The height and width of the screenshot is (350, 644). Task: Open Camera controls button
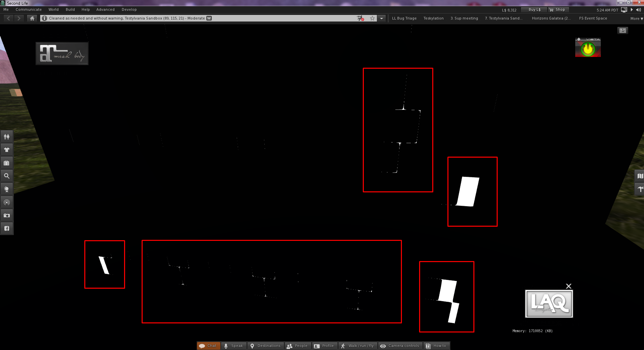400,346
